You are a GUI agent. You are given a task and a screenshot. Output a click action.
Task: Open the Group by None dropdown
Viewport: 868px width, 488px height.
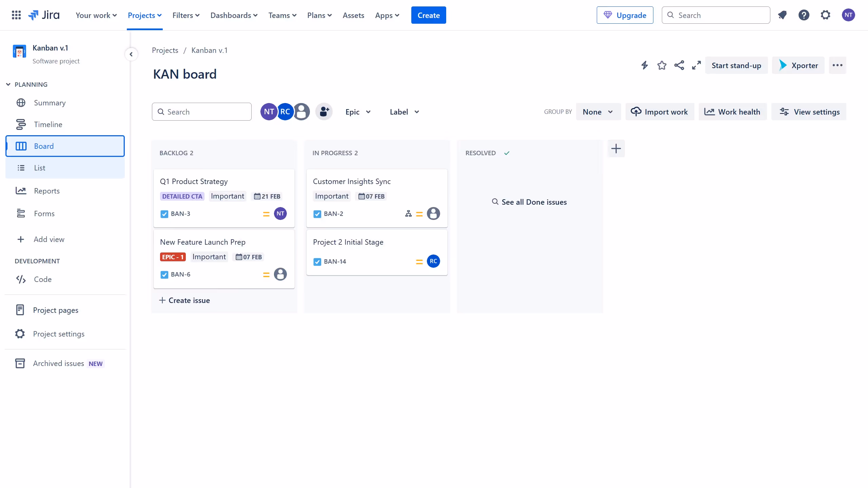pos(598,111)
